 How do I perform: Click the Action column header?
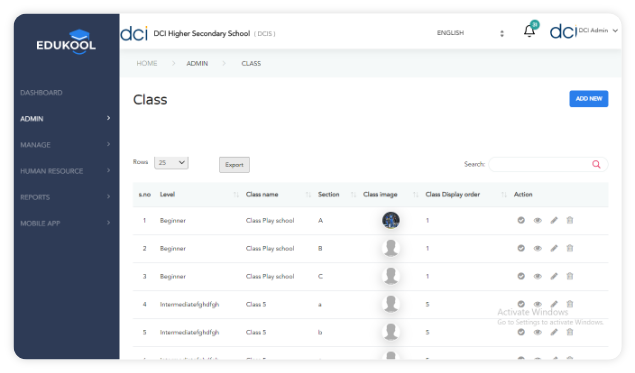click(523, 194)
